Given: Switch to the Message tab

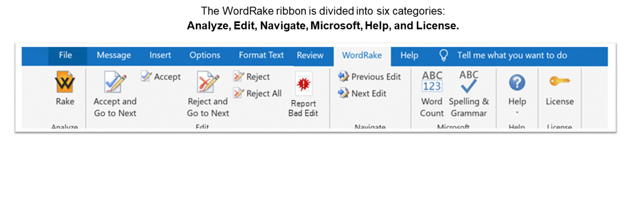Looking at the screenshot, I should tap(113, 55).
